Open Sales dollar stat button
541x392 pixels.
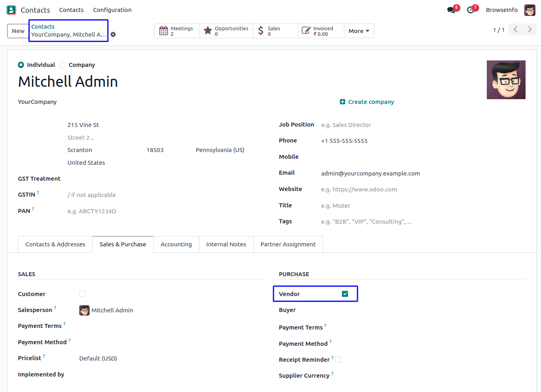pos(275,31)
